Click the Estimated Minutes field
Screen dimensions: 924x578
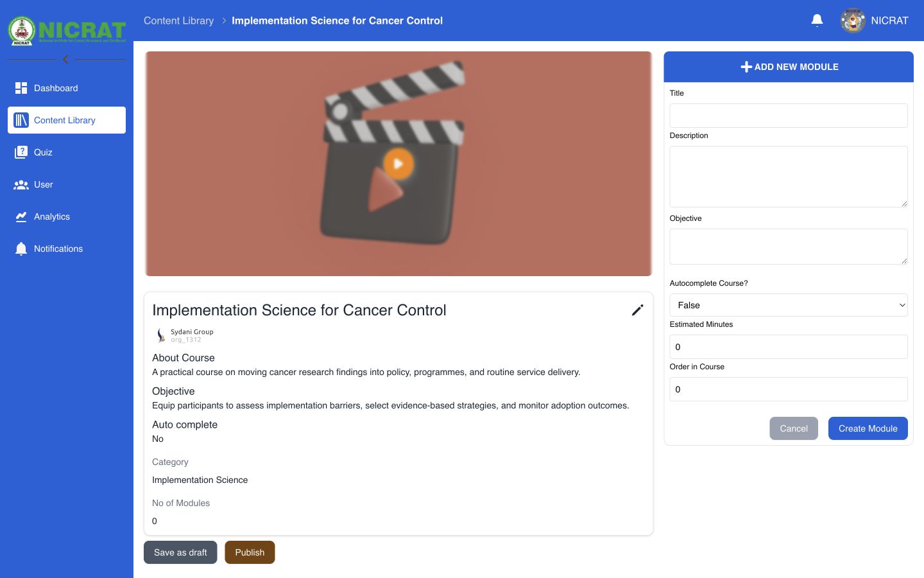tap(789, 347)
